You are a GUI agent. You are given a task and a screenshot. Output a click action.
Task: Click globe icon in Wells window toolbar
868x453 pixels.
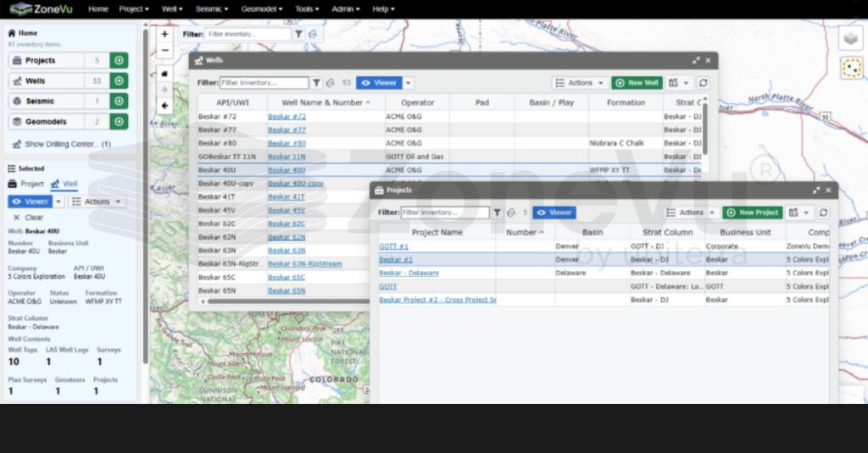(331, 83)
